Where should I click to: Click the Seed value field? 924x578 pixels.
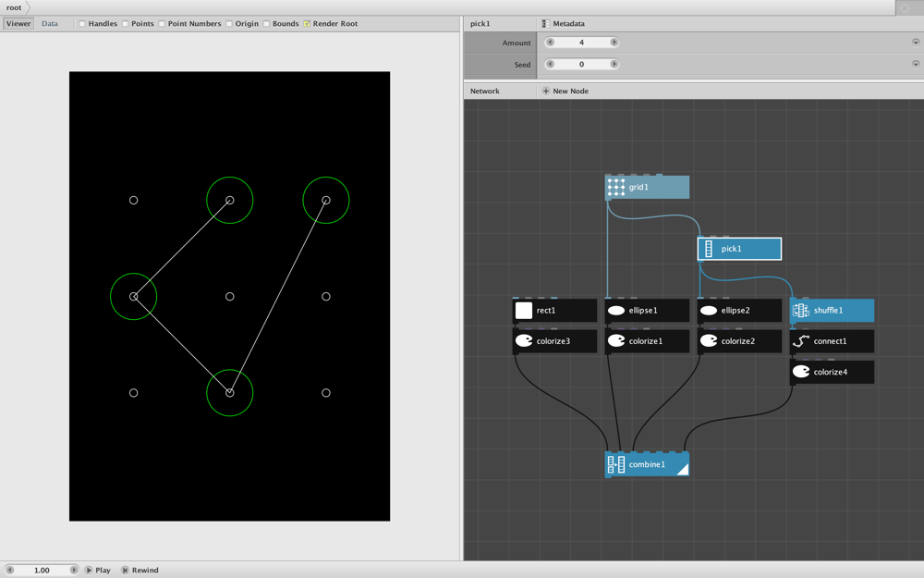[x=581, y=65]
